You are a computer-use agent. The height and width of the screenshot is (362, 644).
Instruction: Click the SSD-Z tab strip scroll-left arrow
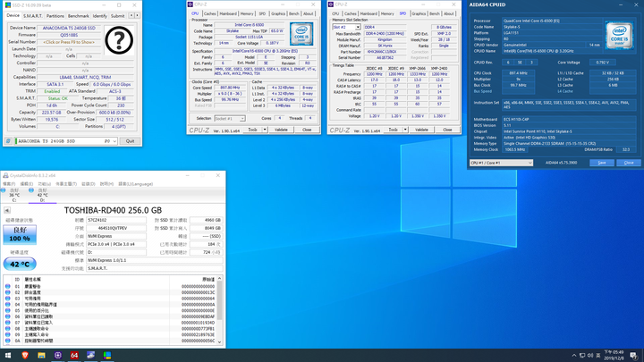[131, 15]
